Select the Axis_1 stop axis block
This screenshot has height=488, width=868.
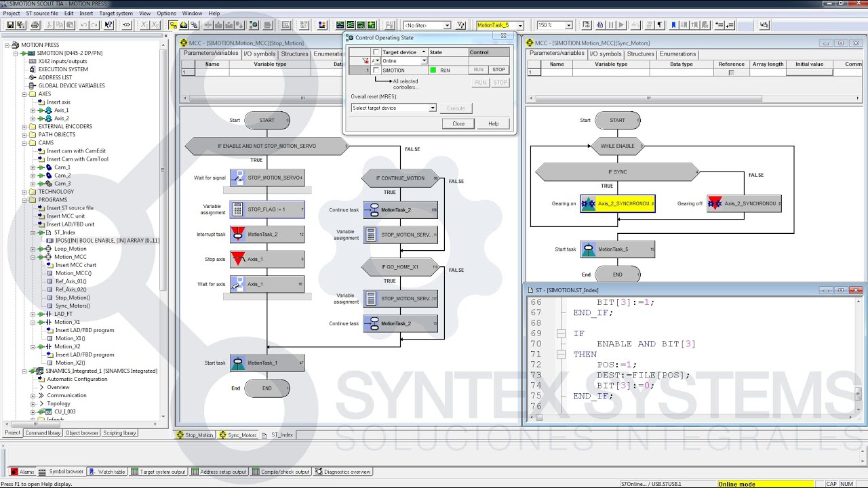[x=267, y=259]
